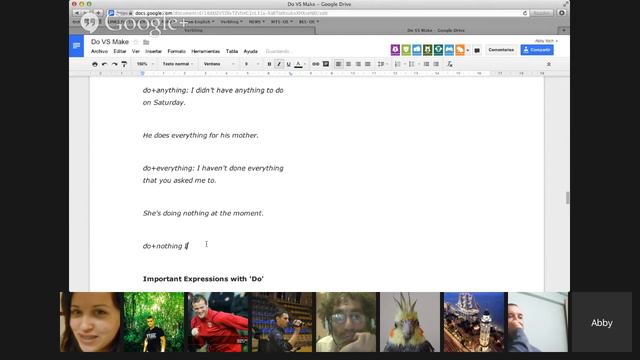Image resolution: width=640 pixels, height=360 pixels.
Task: Align text to the right
Action: pyautogui.click(x=358, y=64)
